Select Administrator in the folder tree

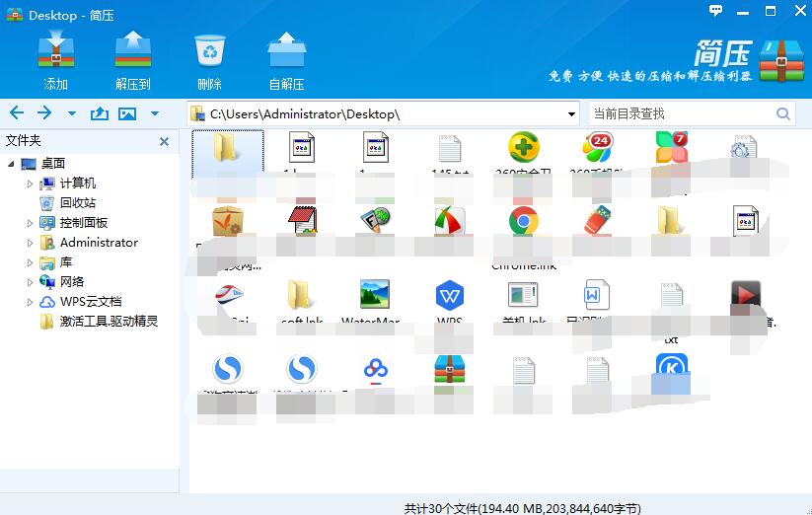(99, 243)
